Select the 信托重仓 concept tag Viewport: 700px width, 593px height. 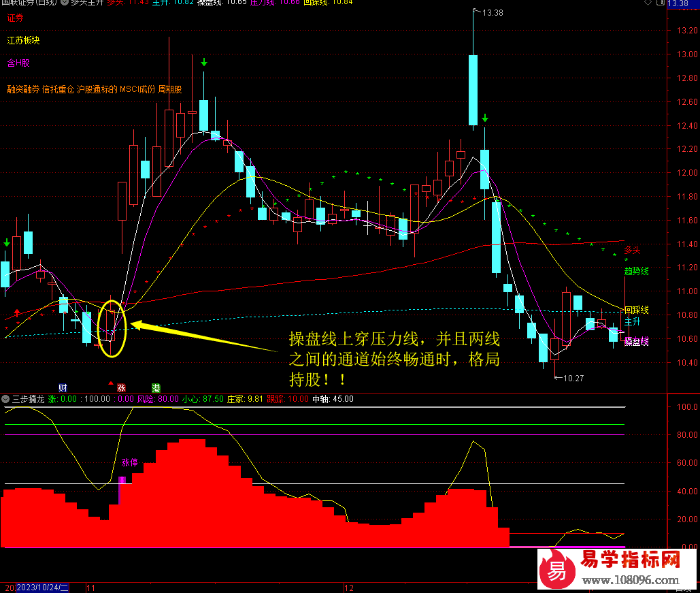(58, 89)
